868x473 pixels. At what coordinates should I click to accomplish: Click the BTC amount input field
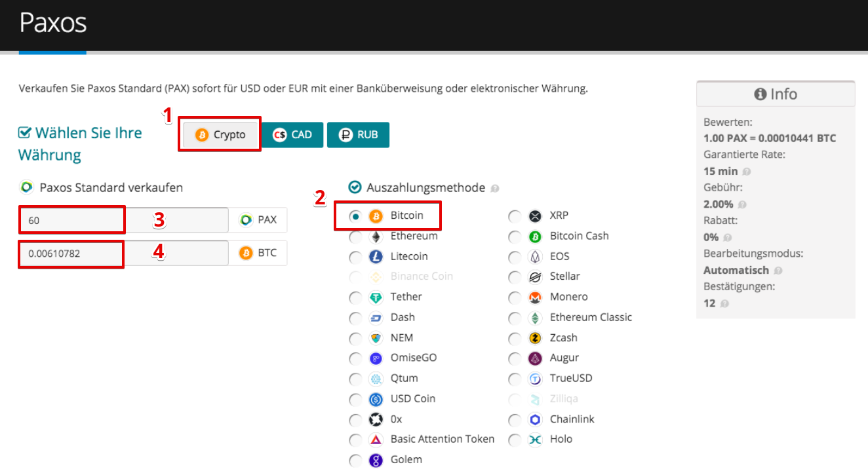coord(123,253)
